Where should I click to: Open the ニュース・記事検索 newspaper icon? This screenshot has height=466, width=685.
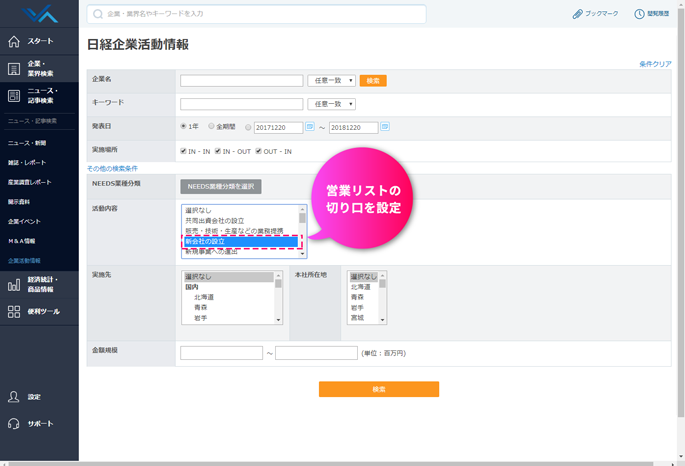pyautogui.click(x=14, y=96)
